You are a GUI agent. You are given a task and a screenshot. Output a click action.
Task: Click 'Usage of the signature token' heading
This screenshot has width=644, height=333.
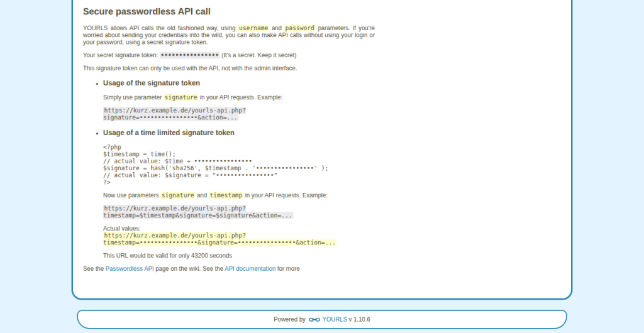coord(152,83)
